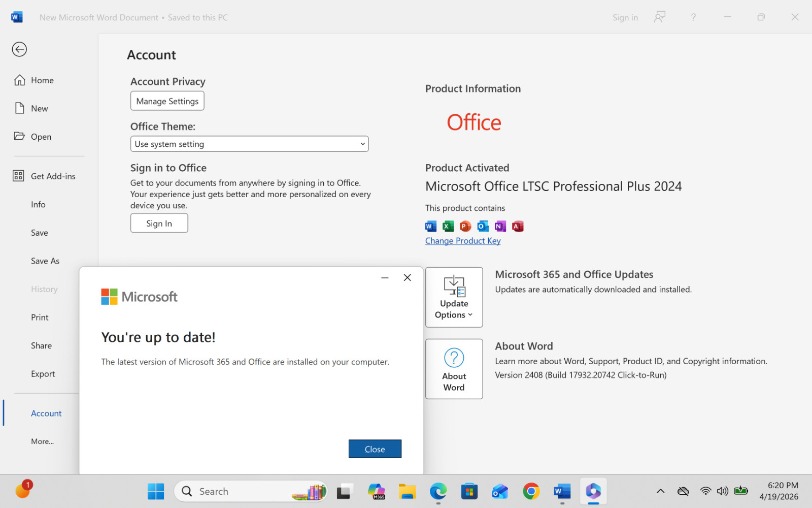
Task: Open Get Add-ins from the sidebar
Action: (x=44, y=176)
